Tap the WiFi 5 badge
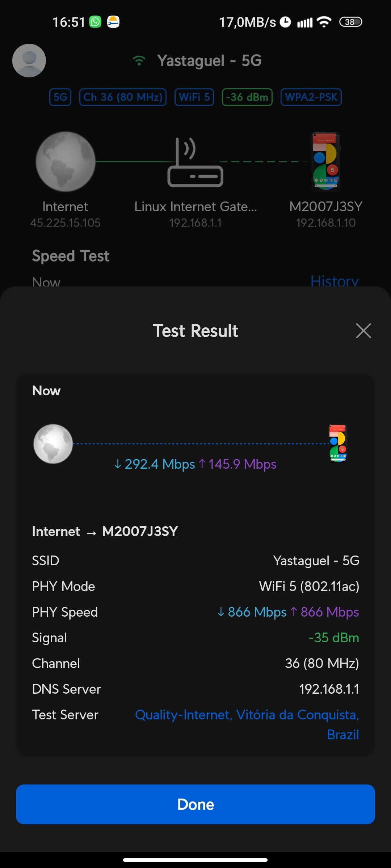 [194, 97]
